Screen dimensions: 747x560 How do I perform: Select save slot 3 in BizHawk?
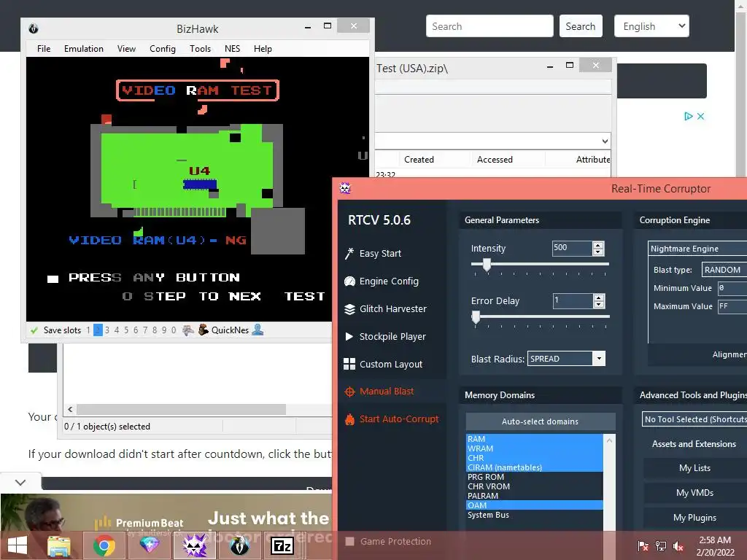pyautogui.click(x=107, y=330)
